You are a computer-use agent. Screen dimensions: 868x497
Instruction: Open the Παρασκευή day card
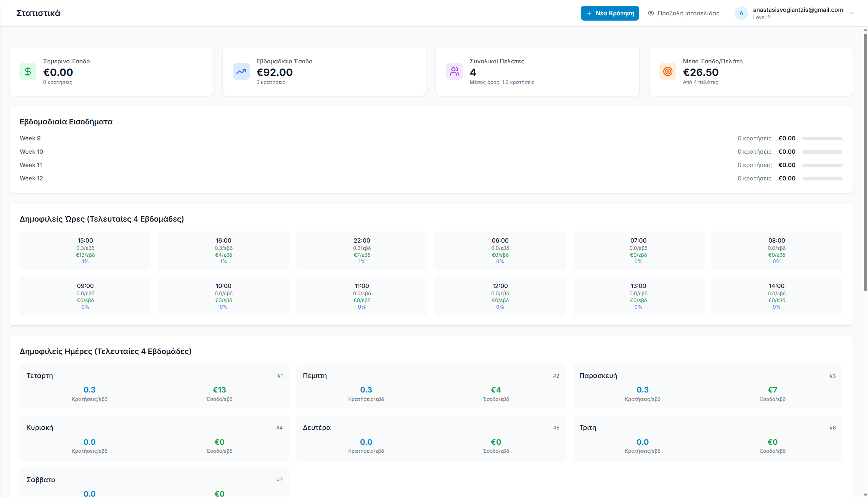tap(707, 387)
